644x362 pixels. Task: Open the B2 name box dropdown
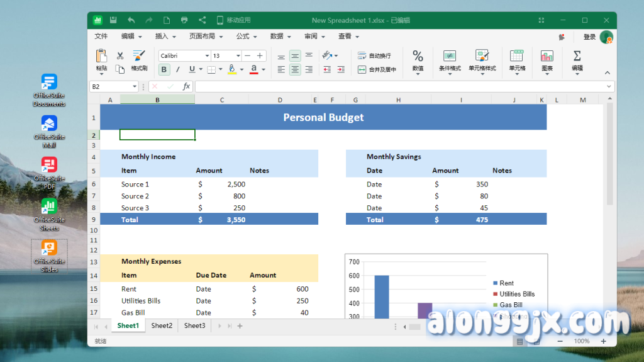pyautogui.click(x=135, y=86)
